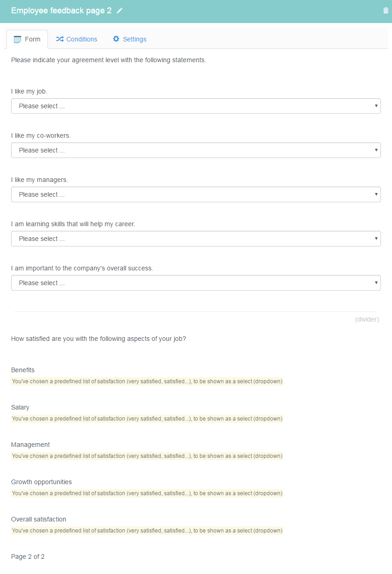
Task: Click the agreement level instruction text
Action: pyautogui.click(x=109, y=60)
